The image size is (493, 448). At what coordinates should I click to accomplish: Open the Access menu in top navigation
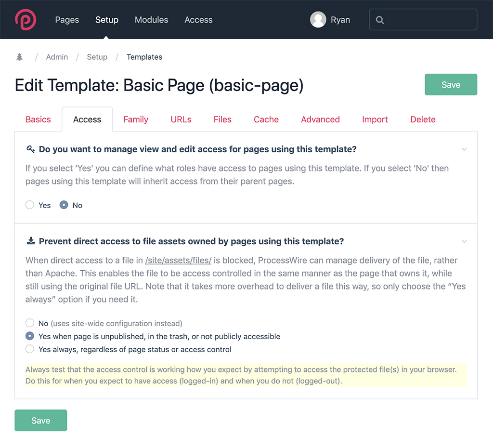pos(198,20)
